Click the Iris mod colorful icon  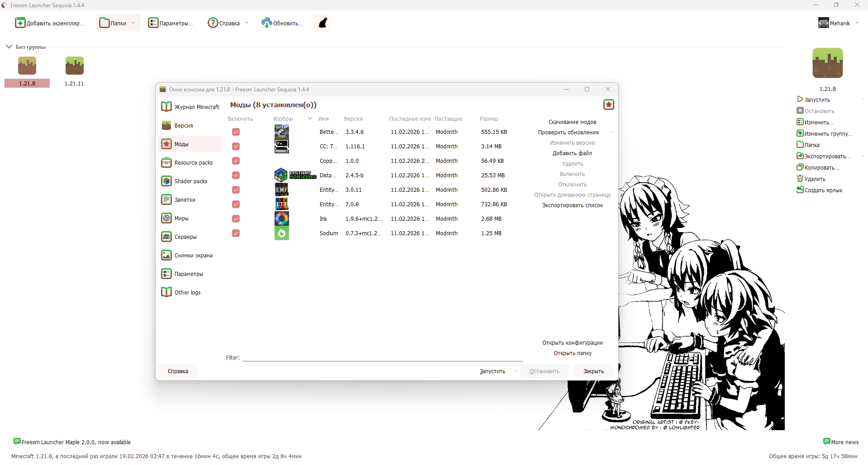(282, 218)
